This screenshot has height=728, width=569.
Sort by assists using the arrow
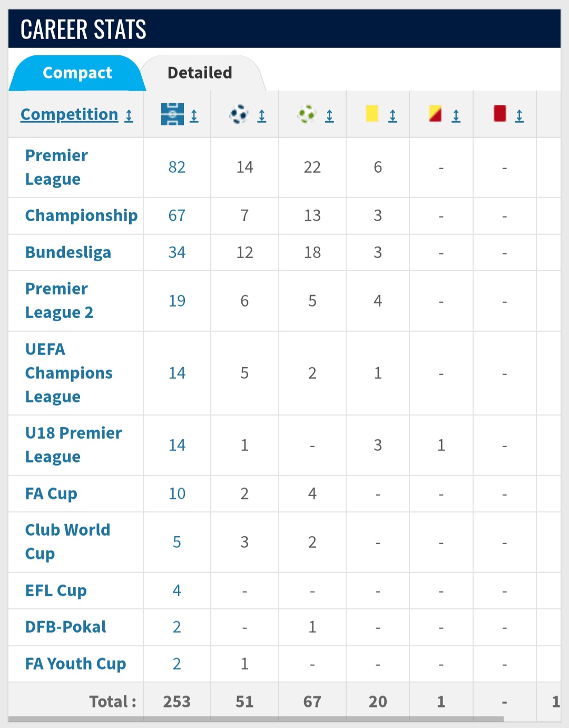pyautogui.click(x=329, y=116)
